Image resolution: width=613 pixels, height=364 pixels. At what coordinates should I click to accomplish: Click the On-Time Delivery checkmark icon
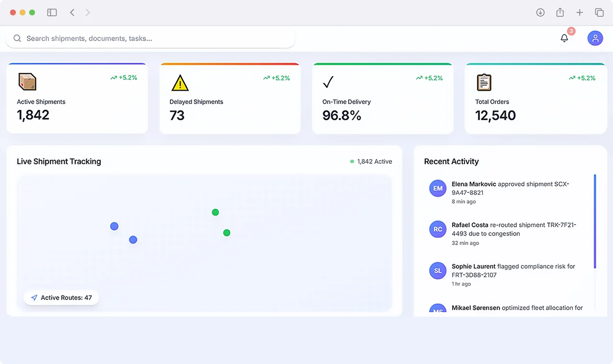click(328, 82)
